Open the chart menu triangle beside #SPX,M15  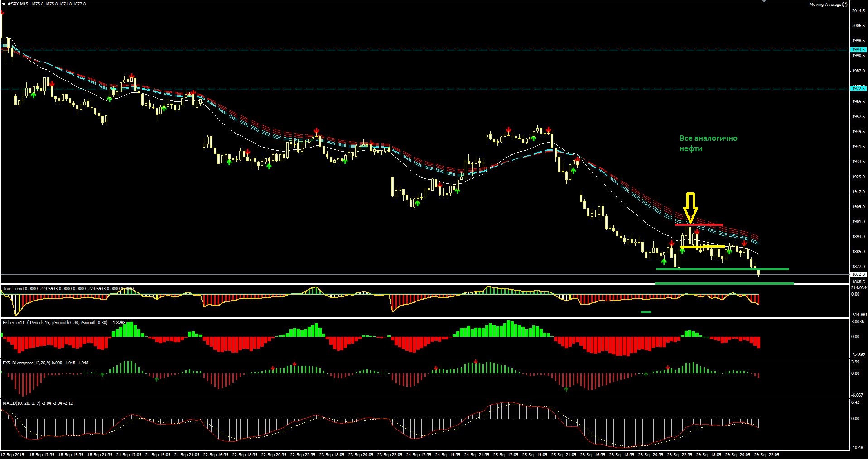pyautogui.click(x=4, y=4)
